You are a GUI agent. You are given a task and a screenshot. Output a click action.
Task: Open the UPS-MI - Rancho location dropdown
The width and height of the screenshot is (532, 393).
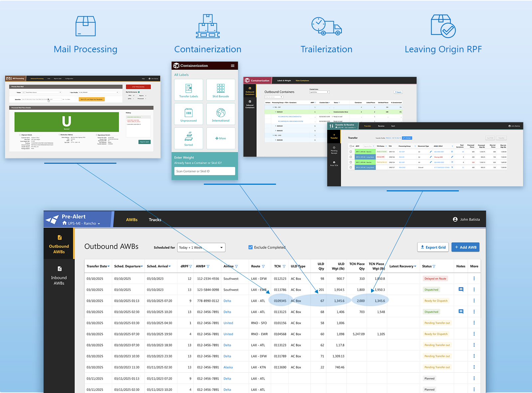(x=81, y=224)
